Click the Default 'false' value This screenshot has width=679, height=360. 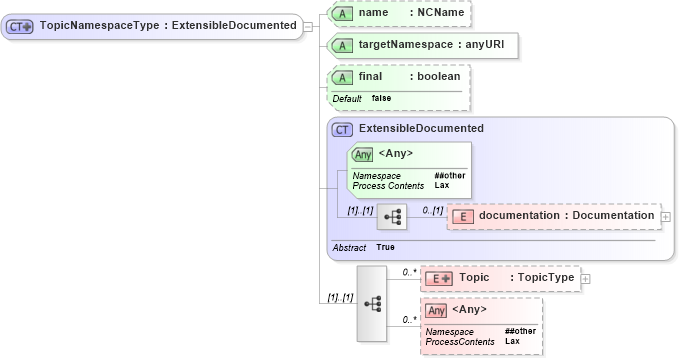(x=382, y=98)
